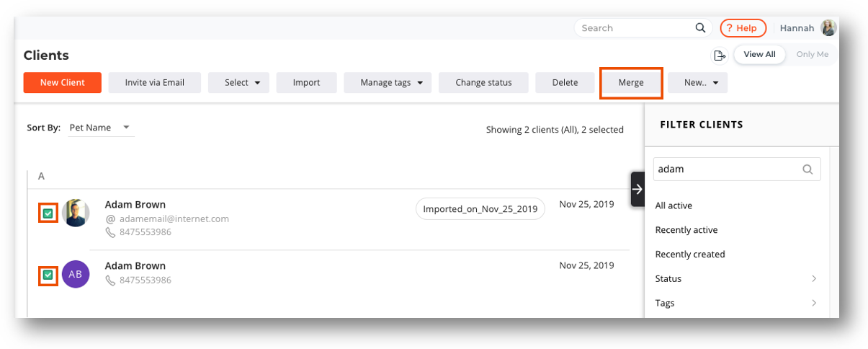Image resolution: width=868 pixels, height=349 pixels.
Task: Expand the Tags filter
Action: click(x=736, y=303)
